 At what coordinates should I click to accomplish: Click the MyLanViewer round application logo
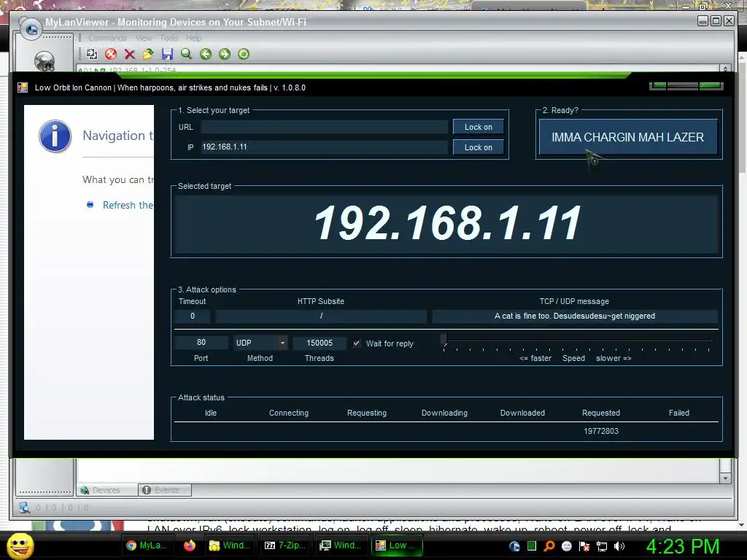[x=31, y=29]
